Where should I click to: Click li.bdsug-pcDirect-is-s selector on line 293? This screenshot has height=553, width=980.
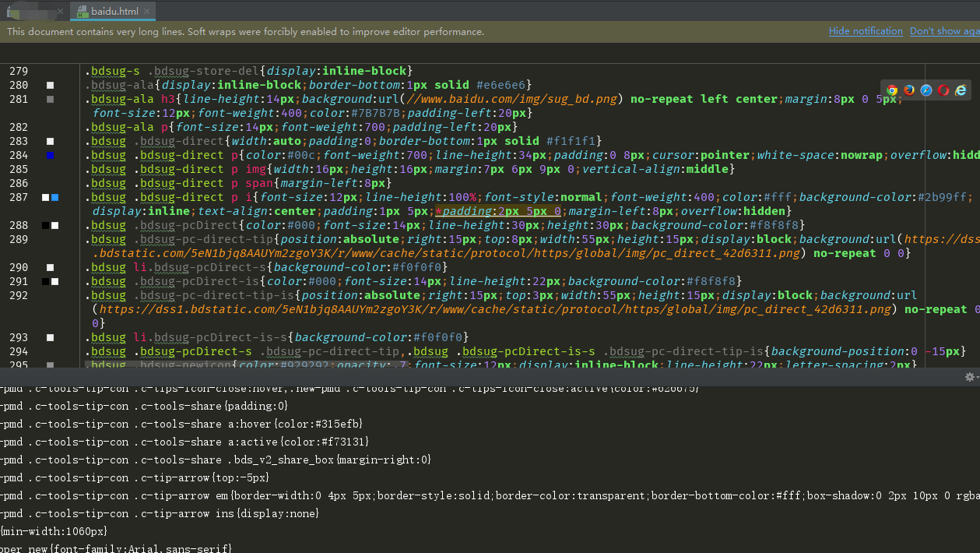coord(211,337)
